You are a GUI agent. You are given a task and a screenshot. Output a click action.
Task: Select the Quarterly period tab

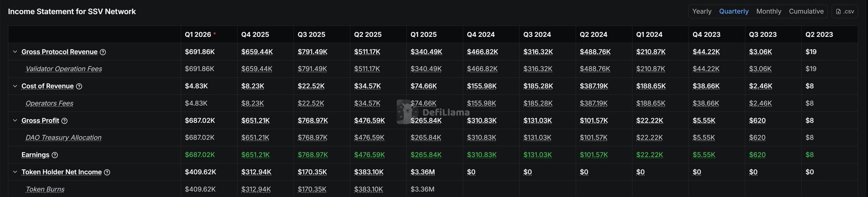734,11
